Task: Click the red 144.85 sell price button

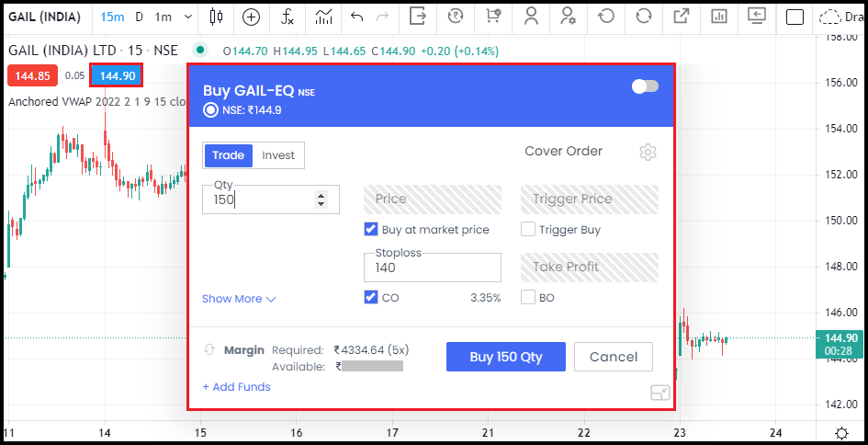Action: coord(33,76)
